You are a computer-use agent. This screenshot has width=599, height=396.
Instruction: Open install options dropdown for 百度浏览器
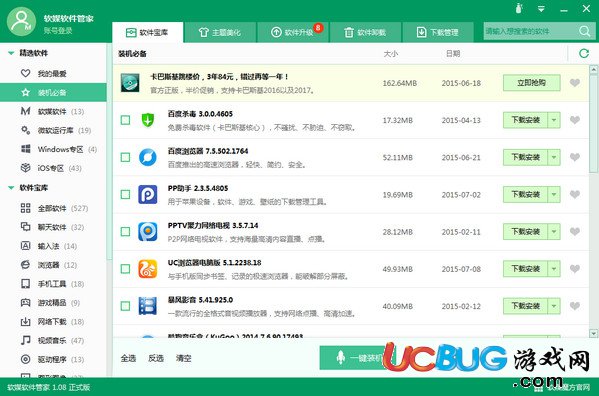(554, 157)
